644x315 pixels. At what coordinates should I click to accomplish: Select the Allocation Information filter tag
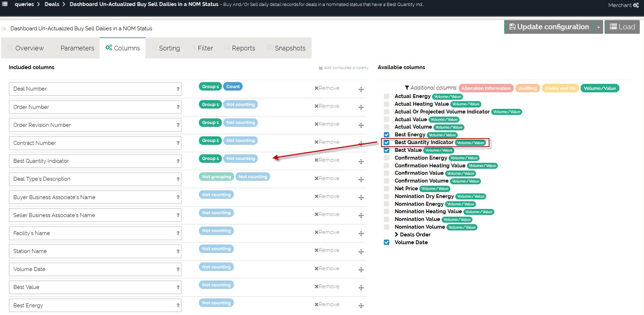(x=486, y=88)
